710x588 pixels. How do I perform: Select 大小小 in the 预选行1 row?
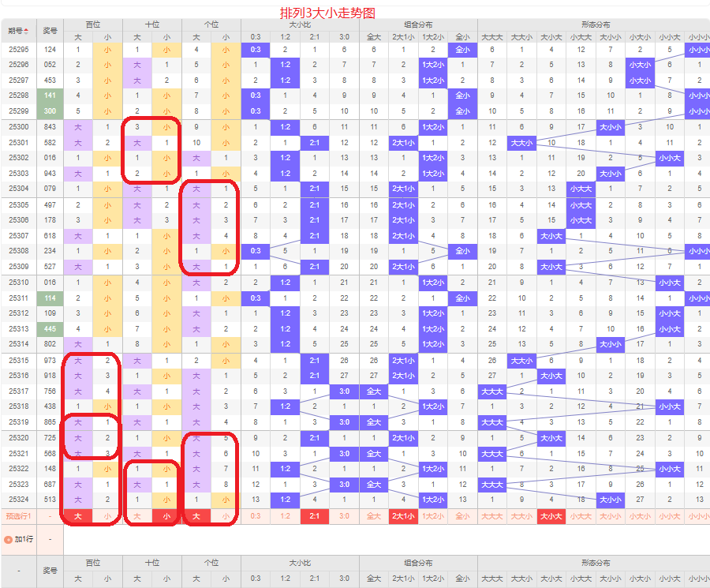point(611,516)
